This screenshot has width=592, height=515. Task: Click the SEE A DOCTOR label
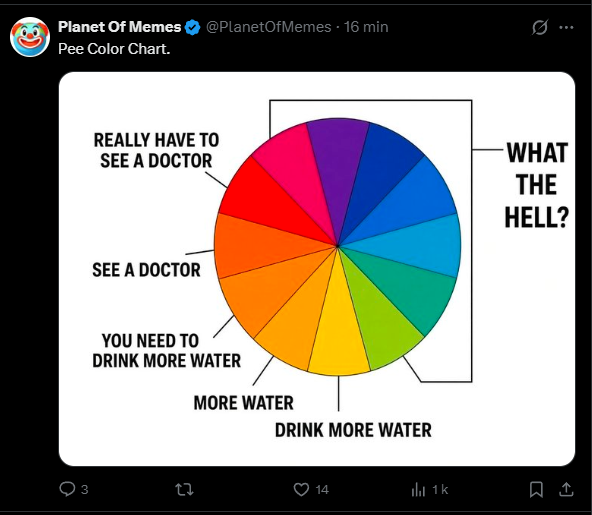pyautogui.click(x=146, y=270)
